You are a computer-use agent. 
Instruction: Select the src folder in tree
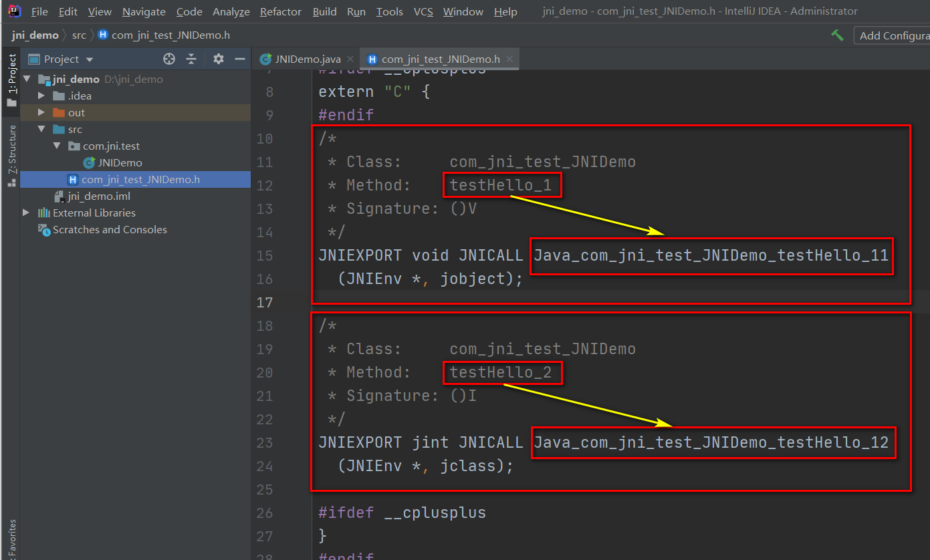pyautogui.click(x=75, y=130)
